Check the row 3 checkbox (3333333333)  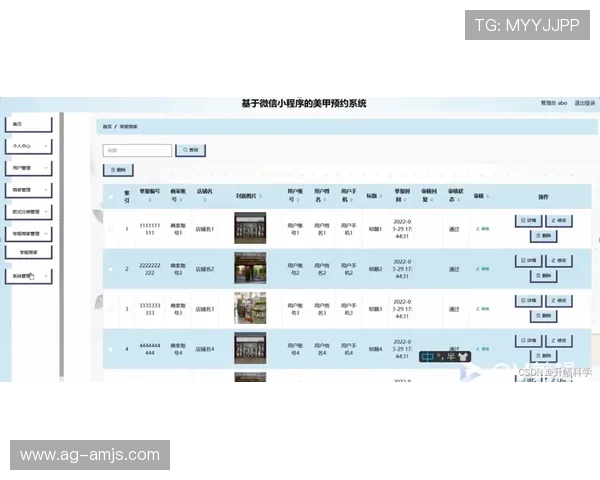[111, 309]
